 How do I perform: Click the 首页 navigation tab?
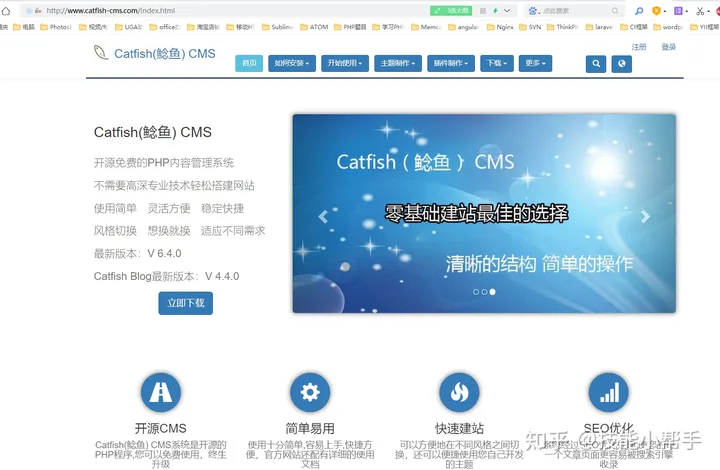249,63
